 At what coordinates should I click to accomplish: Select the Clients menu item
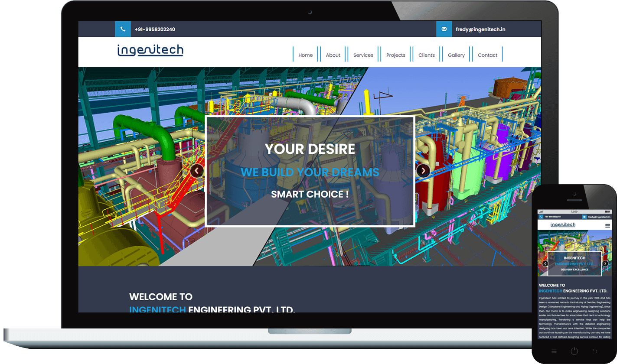[427, 55]
